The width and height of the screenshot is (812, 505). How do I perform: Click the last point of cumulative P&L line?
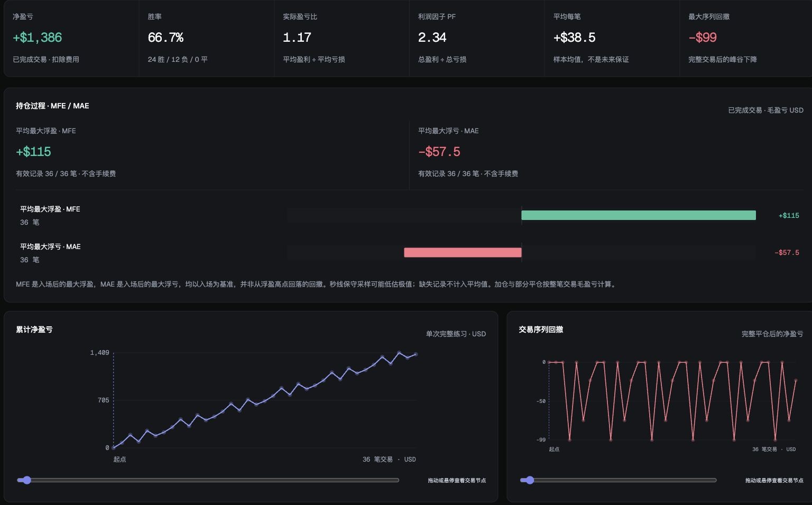tap(416, 354)
